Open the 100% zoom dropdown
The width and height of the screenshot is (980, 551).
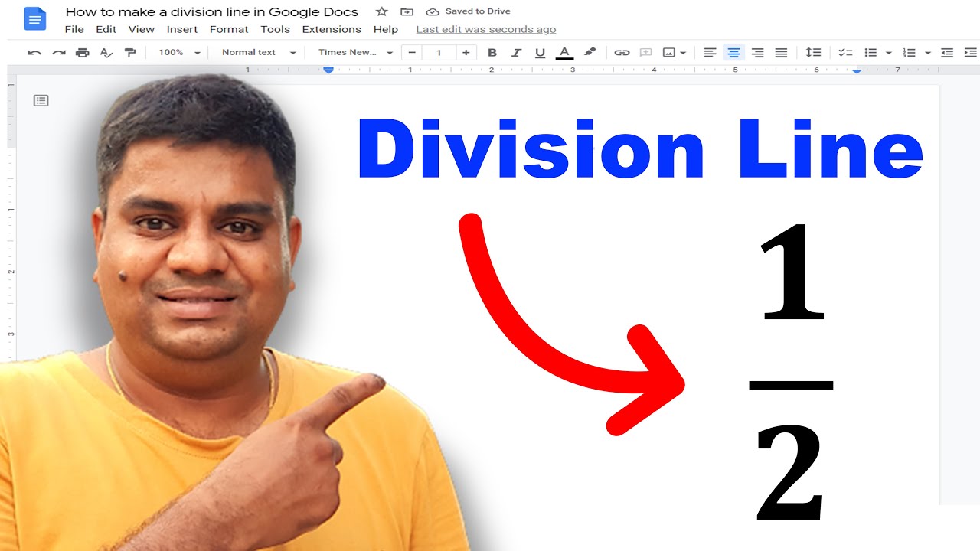[179, 53]
